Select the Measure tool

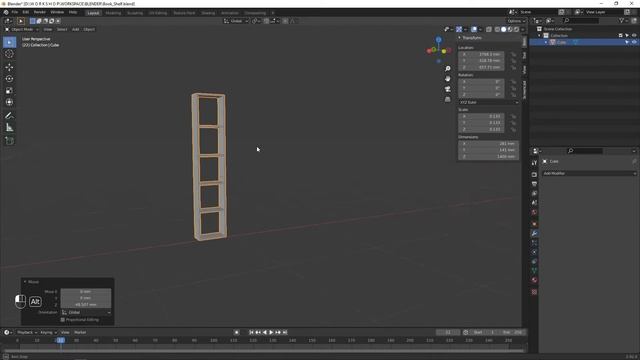9,128
